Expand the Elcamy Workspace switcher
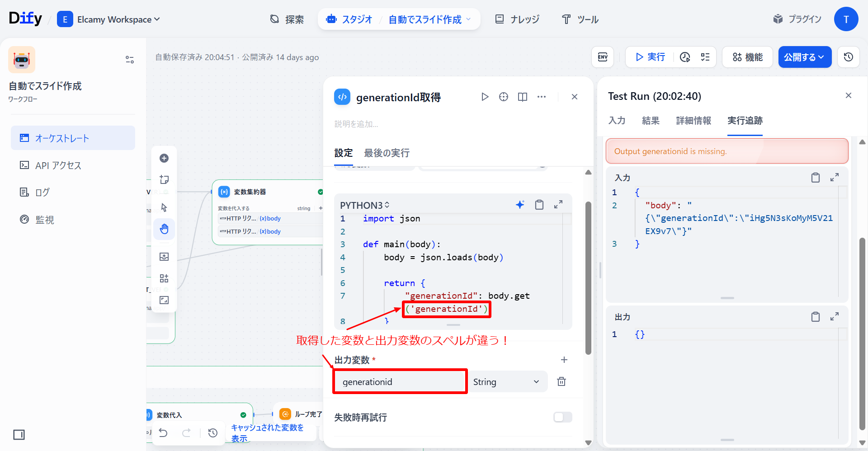This screenshot has height=451, width=868. [118, 19]
